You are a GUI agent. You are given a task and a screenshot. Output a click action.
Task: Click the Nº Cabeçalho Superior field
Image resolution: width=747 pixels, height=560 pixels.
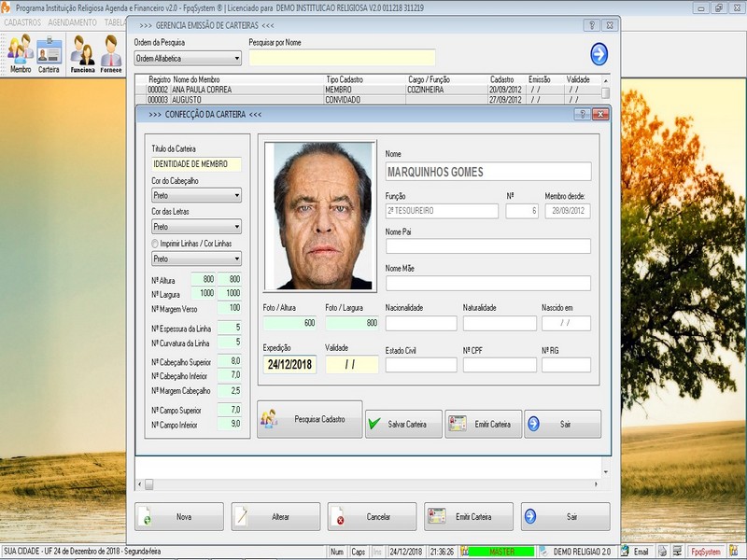click(229, 361)
